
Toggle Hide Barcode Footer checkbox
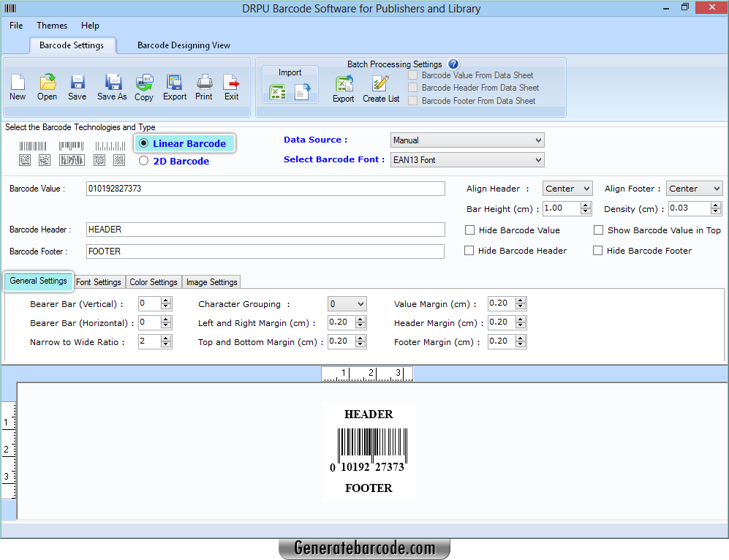tap(598, 251)
